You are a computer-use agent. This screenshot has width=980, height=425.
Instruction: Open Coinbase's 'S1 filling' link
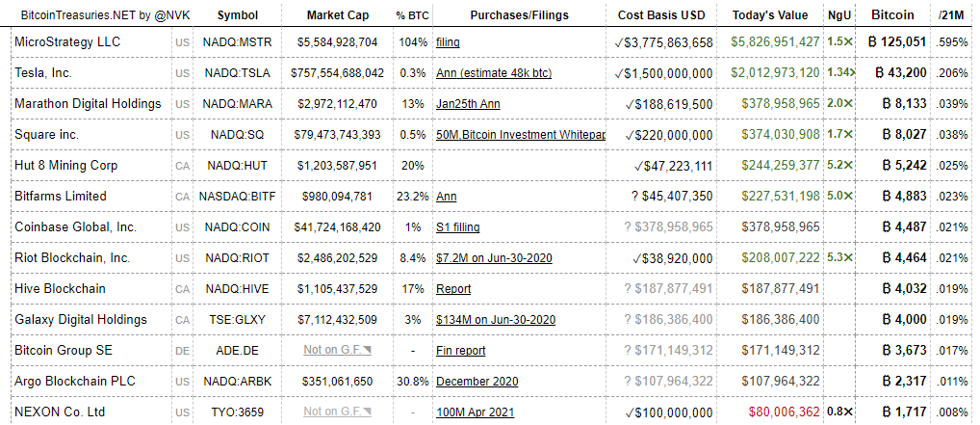tap(457, 227)
